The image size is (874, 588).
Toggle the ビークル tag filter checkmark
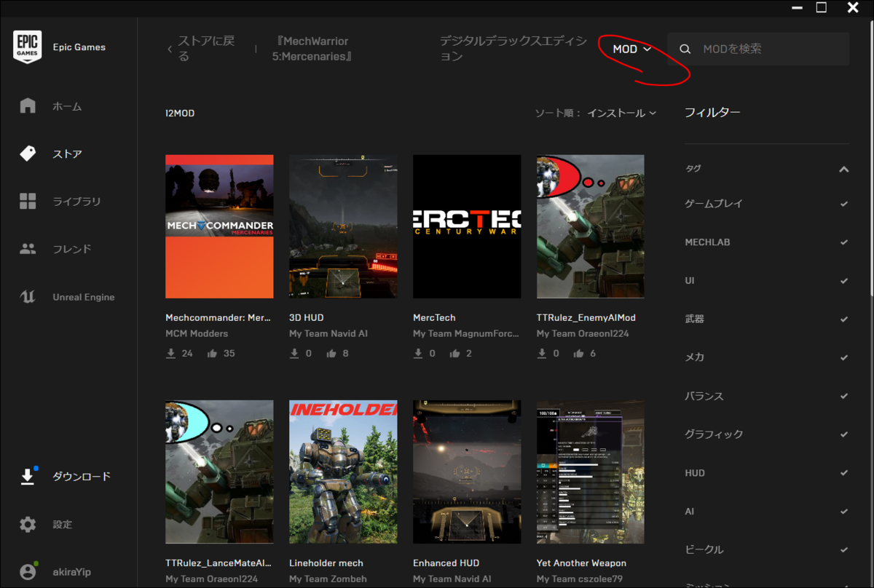click(844, 550)
